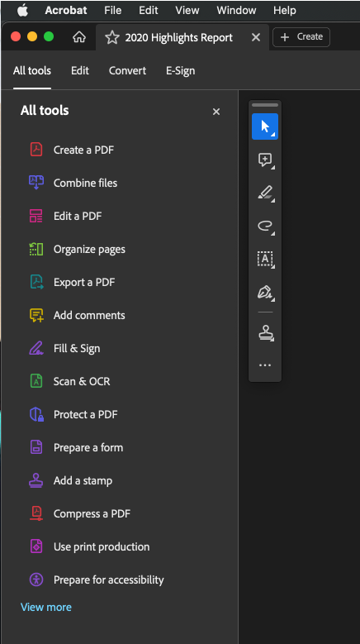Click the Create button
The width and height of the screenshot is (360, 644).
(301, 37)
